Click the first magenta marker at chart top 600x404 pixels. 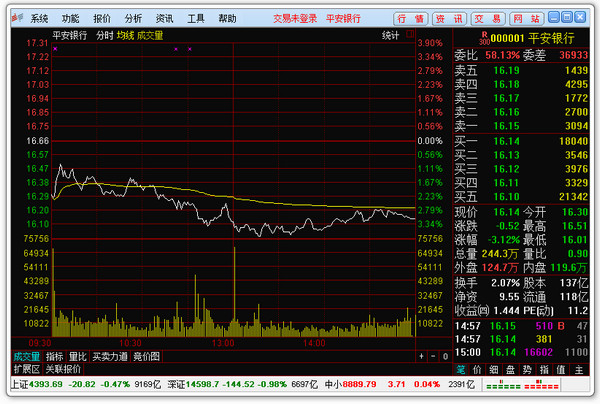[55, 49]
